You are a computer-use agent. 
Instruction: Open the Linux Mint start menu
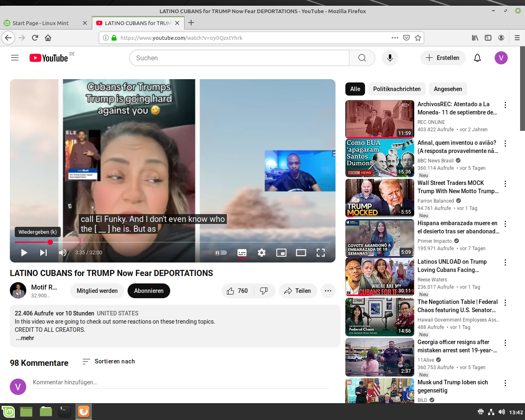tap(8, 411)
